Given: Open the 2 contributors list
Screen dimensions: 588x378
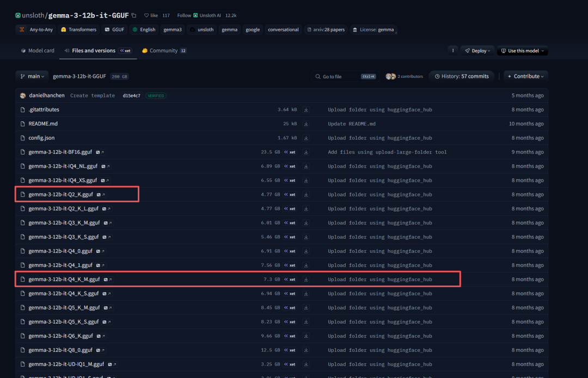Looking at the screenshot, I should click(x=404, y=77).
